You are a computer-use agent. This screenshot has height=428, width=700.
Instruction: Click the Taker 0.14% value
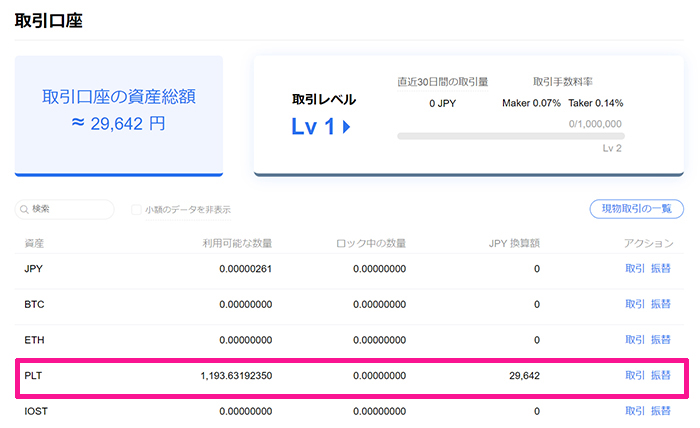(x=596, y=103)
